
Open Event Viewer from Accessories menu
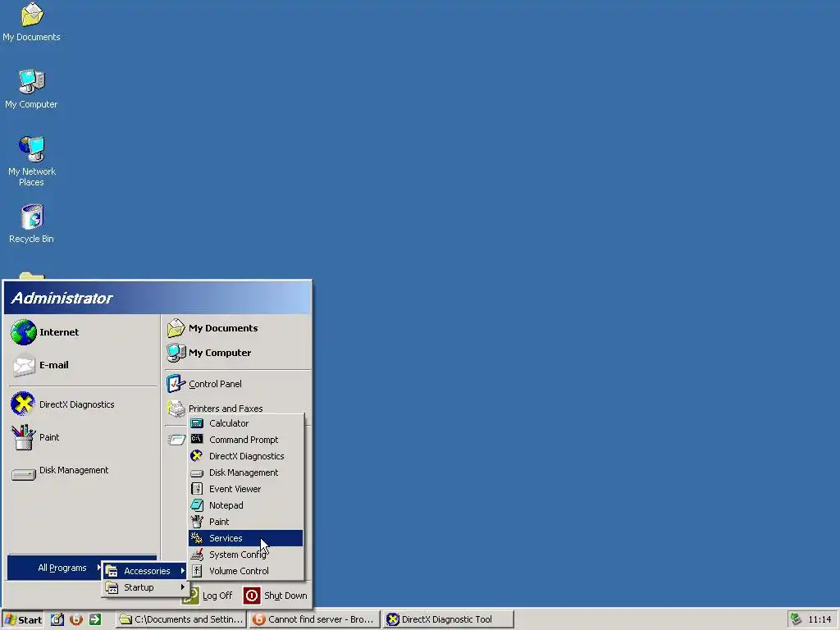point(246,489)
